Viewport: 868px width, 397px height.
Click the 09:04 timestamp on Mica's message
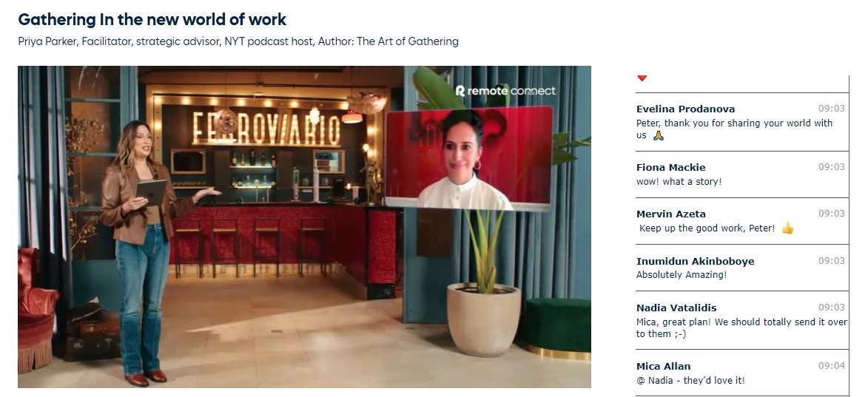[832, 365]
